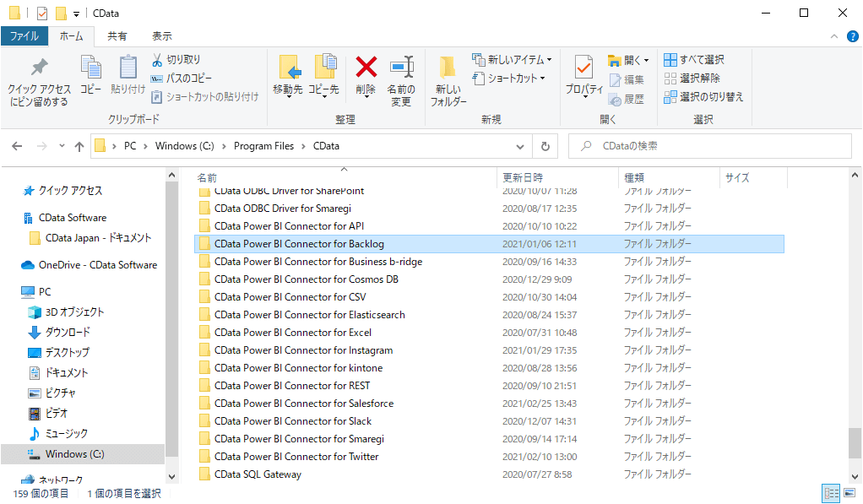
Task: Open the recent locations dropdown arrow
Action: [x=62, y=146]
